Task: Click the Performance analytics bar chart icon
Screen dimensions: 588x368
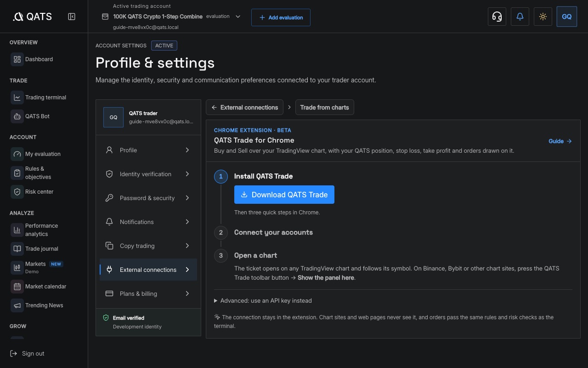Action: (17, 230)
